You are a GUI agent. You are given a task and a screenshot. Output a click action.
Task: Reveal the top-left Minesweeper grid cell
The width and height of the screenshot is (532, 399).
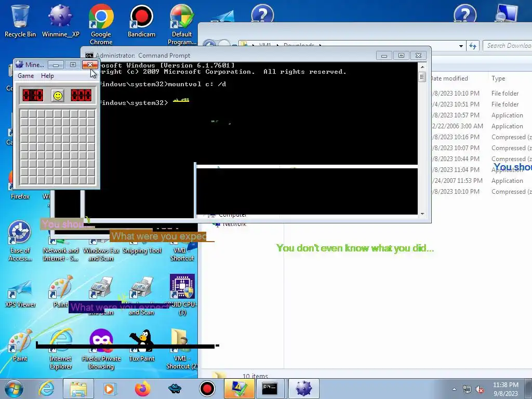coord(24,114)
